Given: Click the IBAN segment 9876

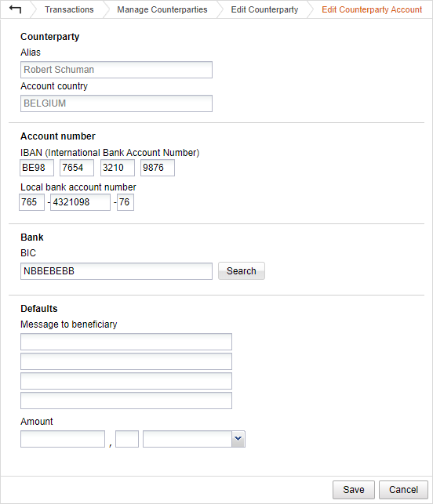Looking at the screenshot, I should click(x=158, y=168).
